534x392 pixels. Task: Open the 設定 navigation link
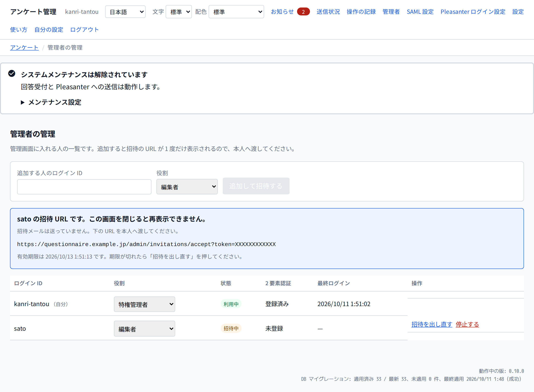point(518,12)
